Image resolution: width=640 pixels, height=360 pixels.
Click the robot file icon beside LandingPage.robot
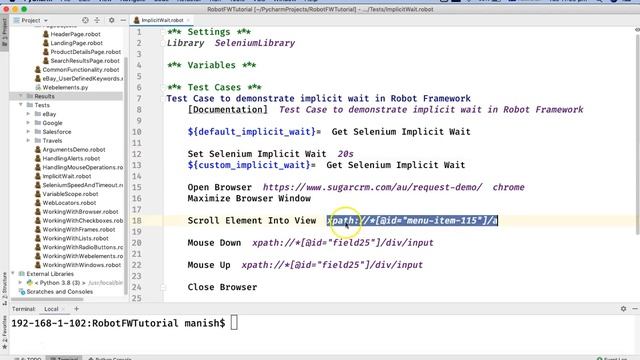click(46, 43)
